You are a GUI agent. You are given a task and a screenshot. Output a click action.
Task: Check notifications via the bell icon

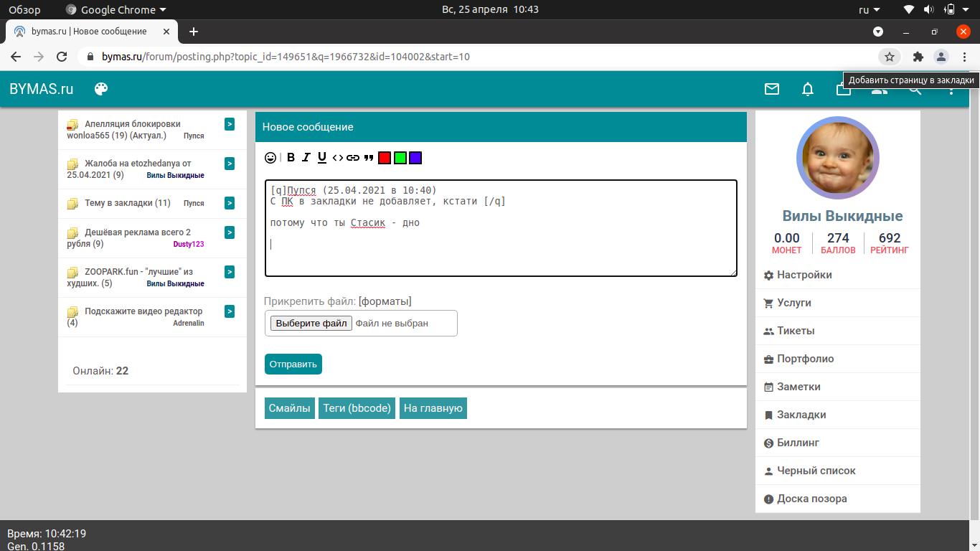(x=808, y=89)
